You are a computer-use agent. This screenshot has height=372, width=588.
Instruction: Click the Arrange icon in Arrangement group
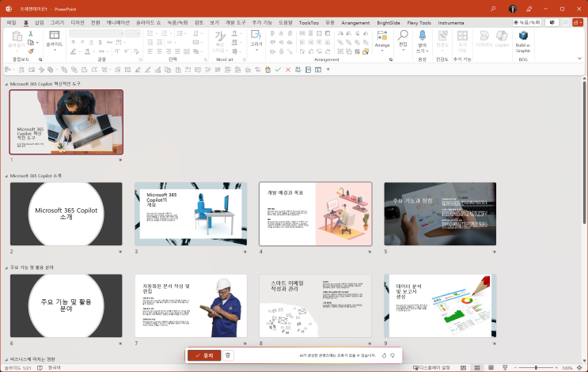tap(382, 36)
